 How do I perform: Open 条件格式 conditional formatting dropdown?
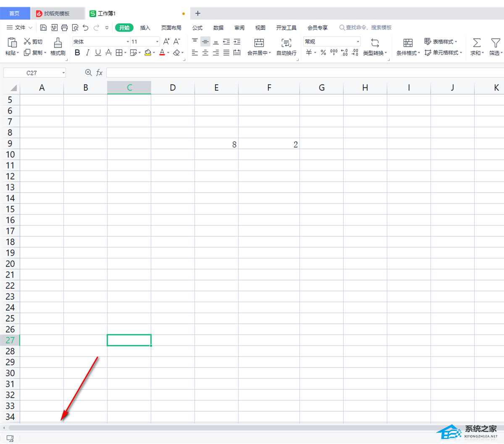click(408, 53)
